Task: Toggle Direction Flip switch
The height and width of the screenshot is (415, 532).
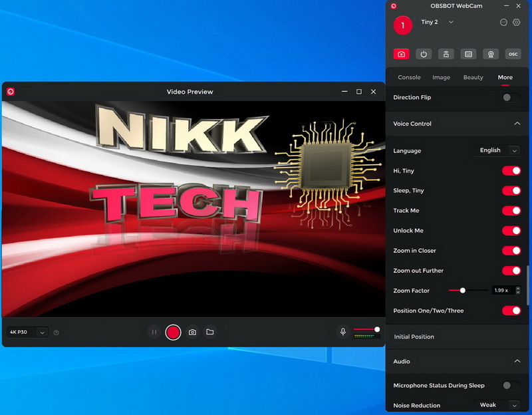Action: coord(511,98)
